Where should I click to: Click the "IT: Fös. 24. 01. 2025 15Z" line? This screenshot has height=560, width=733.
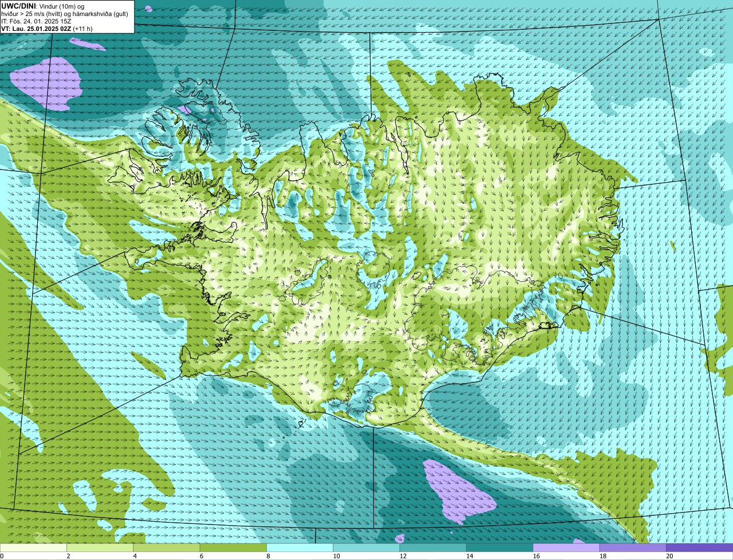tap(36, 21)
